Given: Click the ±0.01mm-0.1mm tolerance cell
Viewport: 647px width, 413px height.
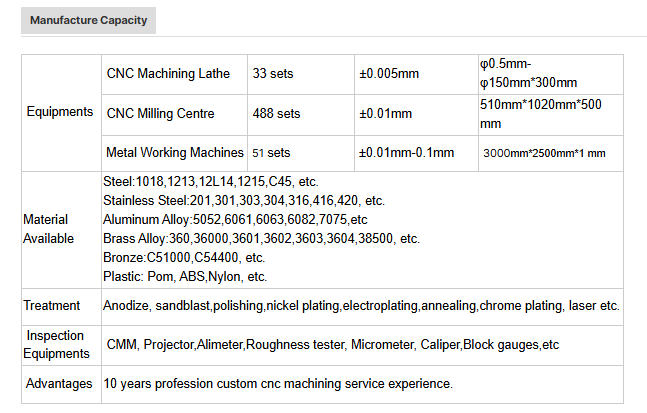Looking at the screenshot, I should [416, 153].
